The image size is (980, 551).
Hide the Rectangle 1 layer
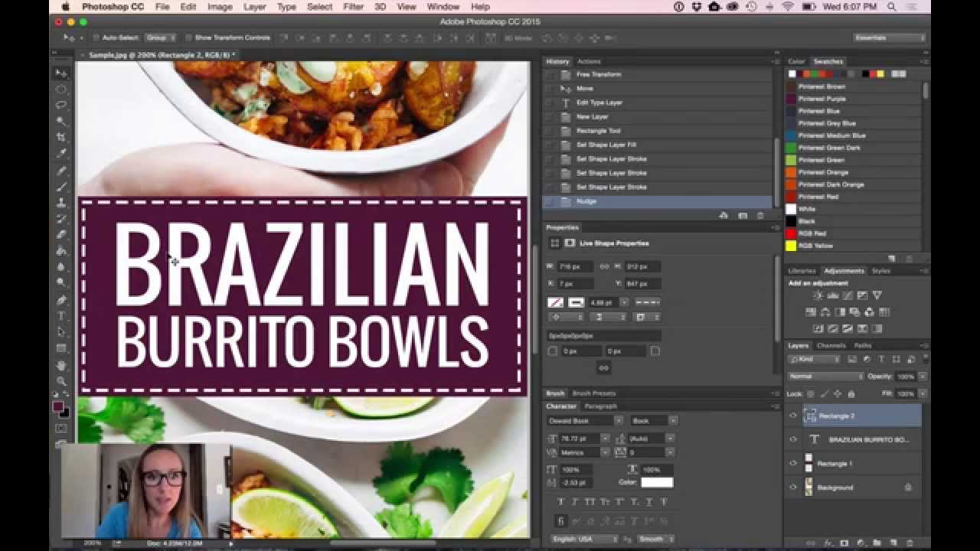pyautogui.click(x=793, y=463)
